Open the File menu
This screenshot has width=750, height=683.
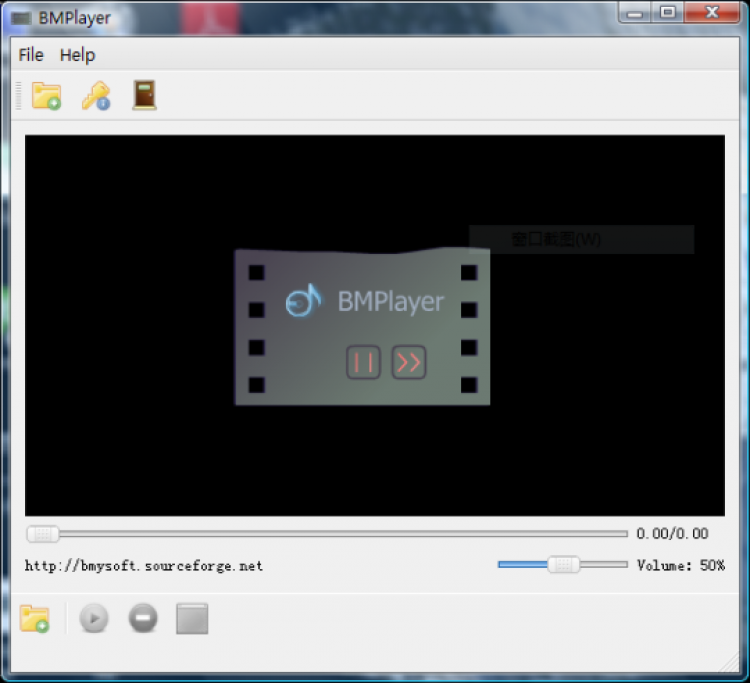coord(31,55)
